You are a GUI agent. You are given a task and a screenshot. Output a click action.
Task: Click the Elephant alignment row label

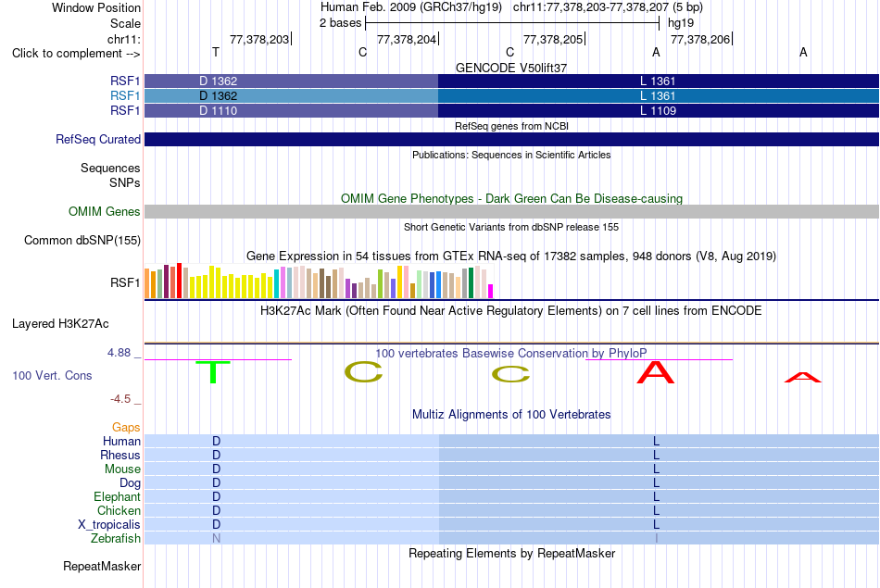tap(118, 496)
